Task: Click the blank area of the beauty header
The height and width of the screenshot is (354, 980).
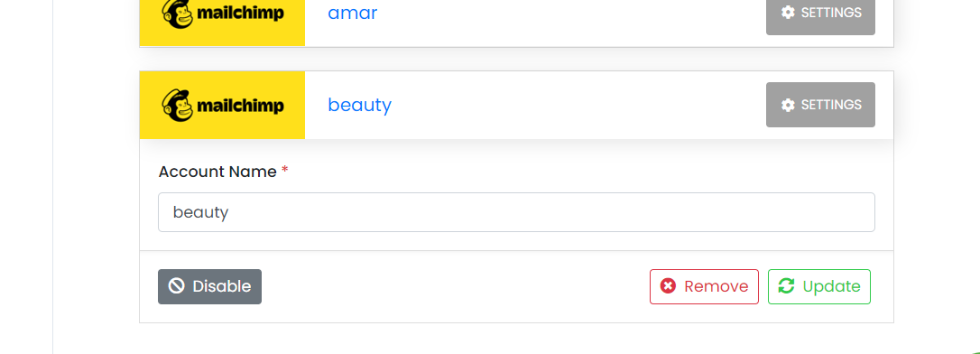Action: point(578,105)
